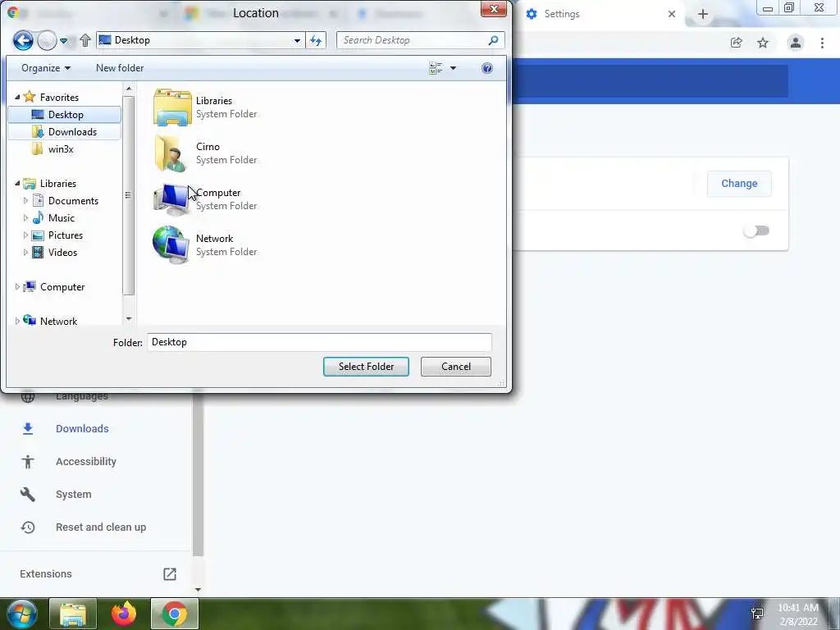
Task: Confirm with Select Folder button
Action: [366, 367]
